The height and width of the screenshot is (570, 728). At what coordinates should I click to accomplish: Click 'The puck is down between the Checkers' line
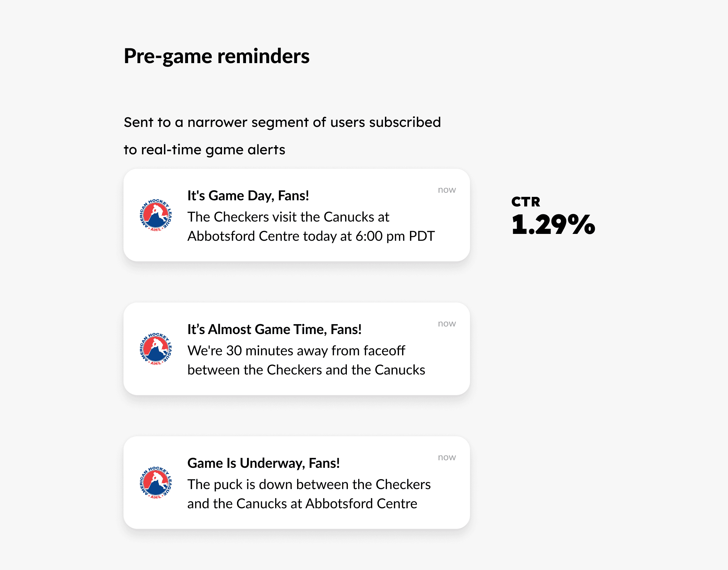[x=309, y=484]
